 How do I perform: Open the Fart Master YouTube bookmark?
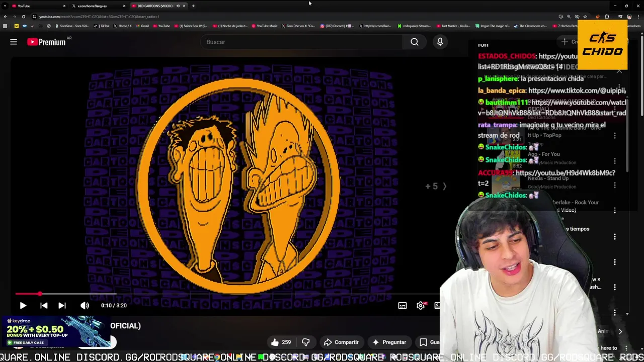pyautogui.click(x=454, y=26)
